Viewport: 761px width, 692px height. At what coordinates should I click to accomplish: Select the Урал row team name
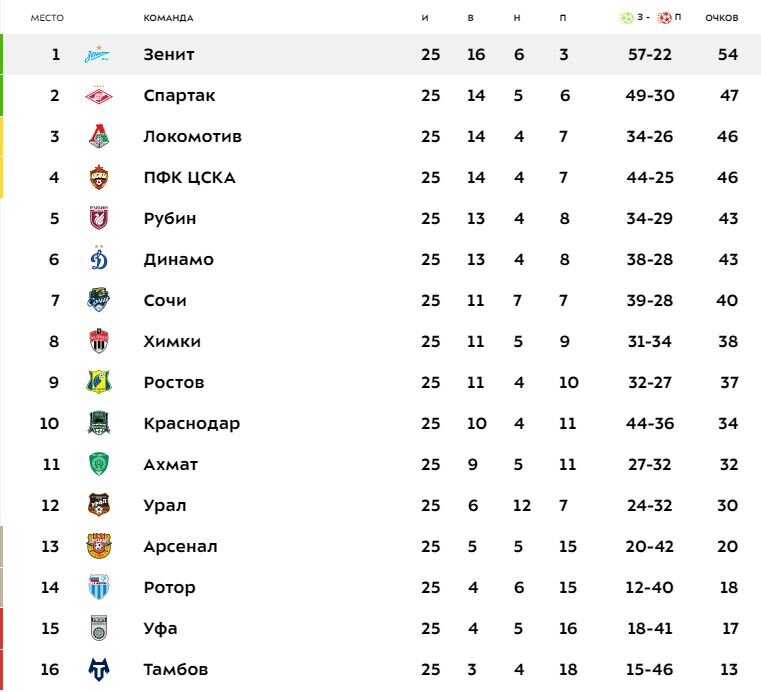[165, 506]
